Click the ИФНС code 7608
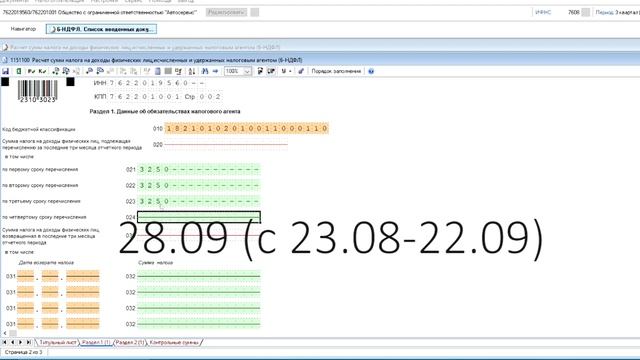The width and height of the screenshot is (640, 360). [573, 12]
